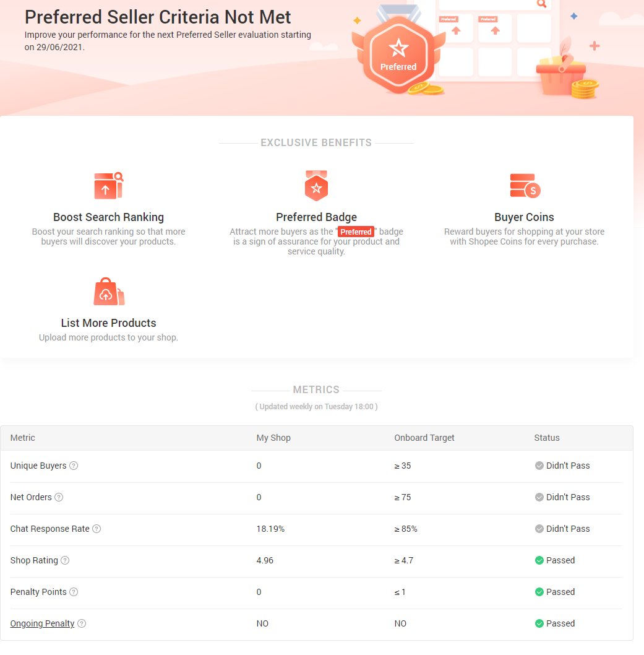Viewport: 644px width, 655px height.
Task: Click the Penalty Points metric label
Action: (x=38, y=592)
